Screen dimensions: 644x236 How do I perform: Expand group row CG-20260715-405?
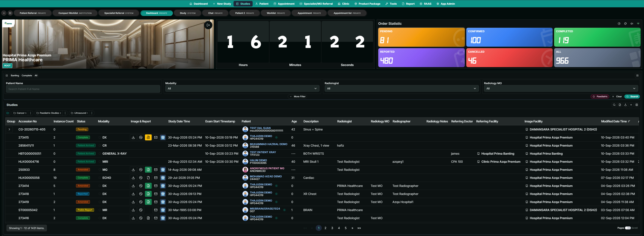9,129
